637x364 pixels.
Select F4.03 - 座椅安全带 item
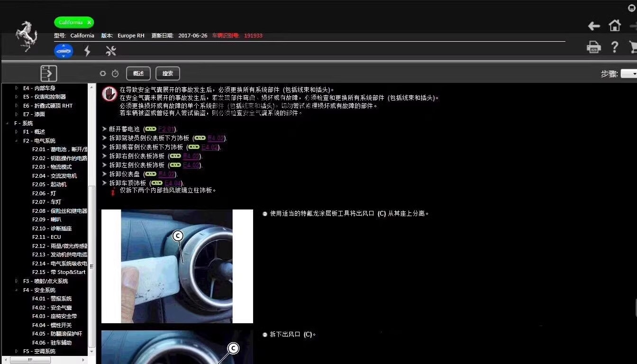click(55, 316)
